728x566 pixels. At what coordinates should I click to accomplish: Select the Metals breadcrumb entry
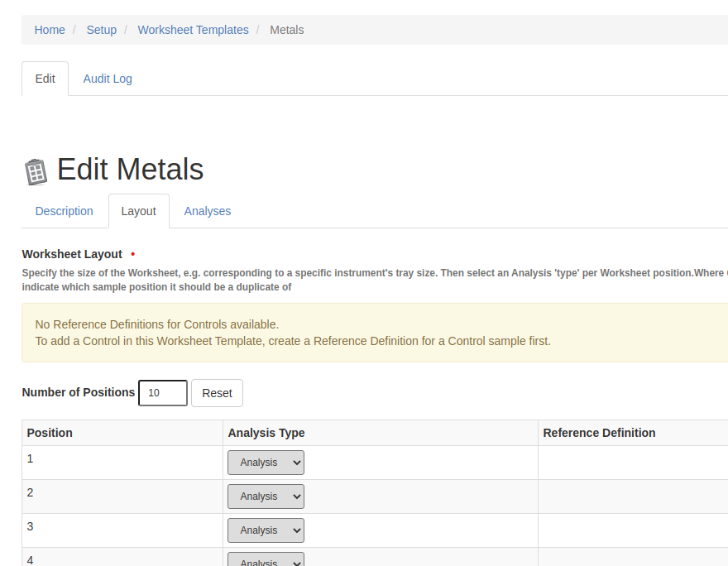pos(286,30)
